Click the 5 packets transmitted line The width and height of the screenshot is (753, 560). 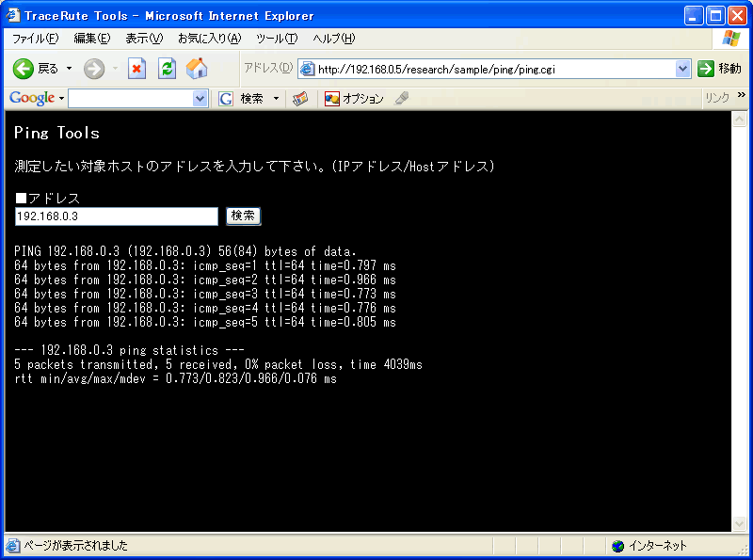pyautogui.click(x=218, y=364)
